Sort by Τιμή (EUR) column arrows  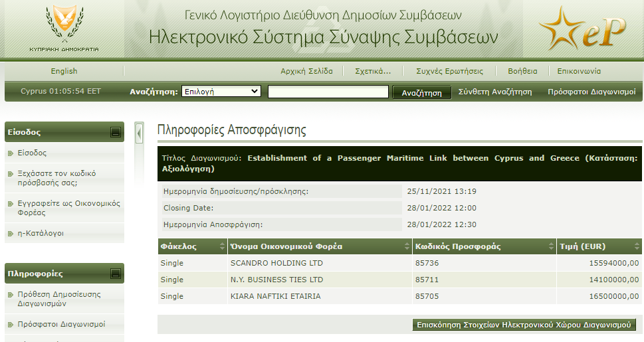click(637, 247)
